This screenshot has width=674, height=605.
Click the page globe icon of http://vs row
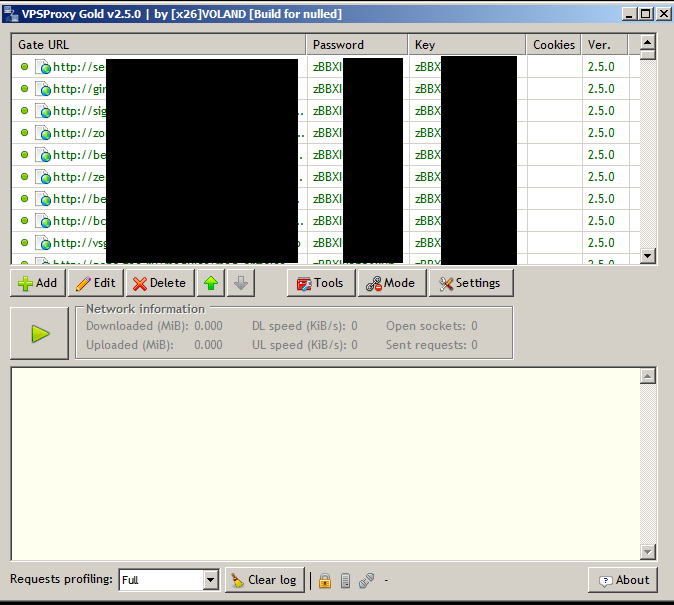point(43,243)
